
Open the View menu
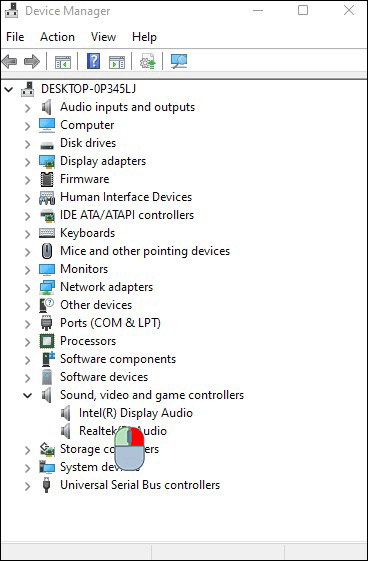pos(103,37)
